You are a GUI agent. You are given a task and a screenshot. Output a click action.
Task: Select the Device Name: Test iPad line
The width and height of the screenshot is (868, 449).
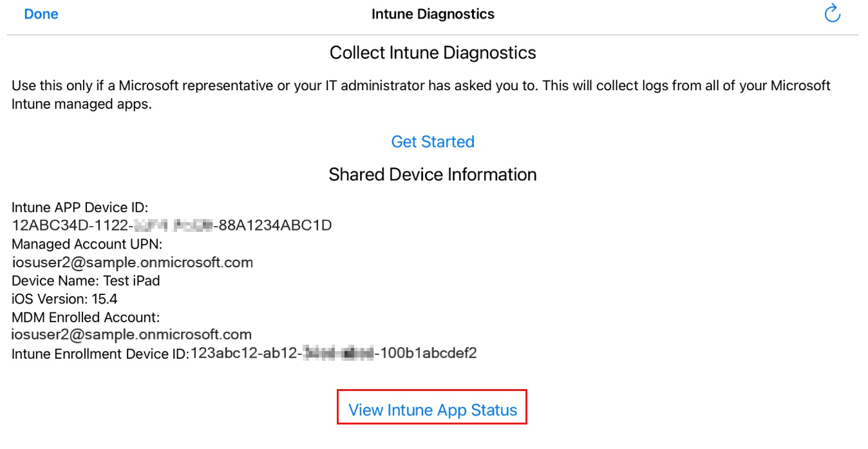(86, 281)
